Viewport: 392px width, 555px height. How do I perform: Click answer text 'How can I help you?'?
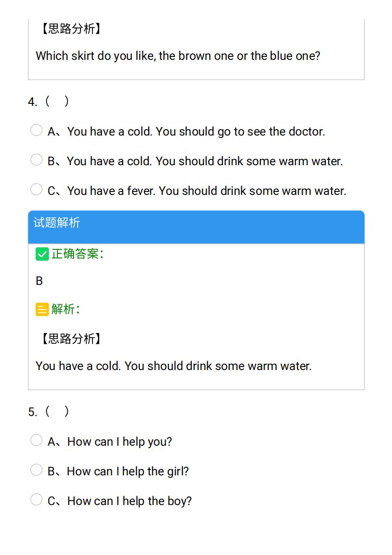pos(120,442)
